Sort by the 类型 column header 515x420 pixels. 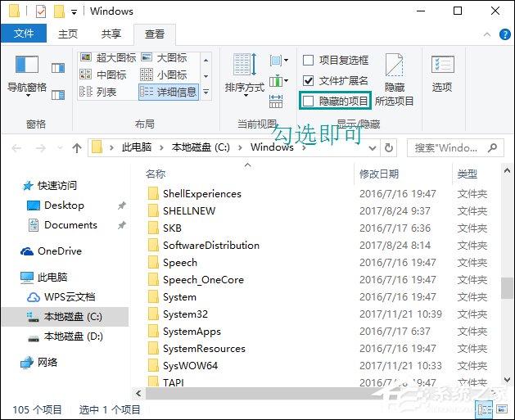(467, 174)
